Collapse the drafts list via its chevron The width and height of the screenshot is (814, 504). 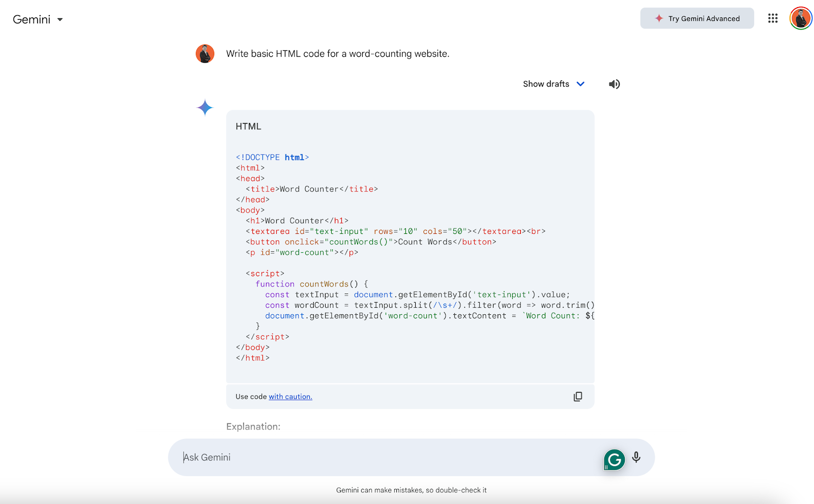point(580,84)
